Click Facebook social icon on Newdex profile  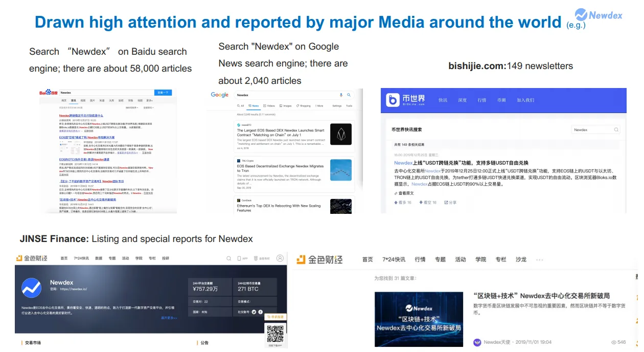pyautogui.click(x=260, y=312)
